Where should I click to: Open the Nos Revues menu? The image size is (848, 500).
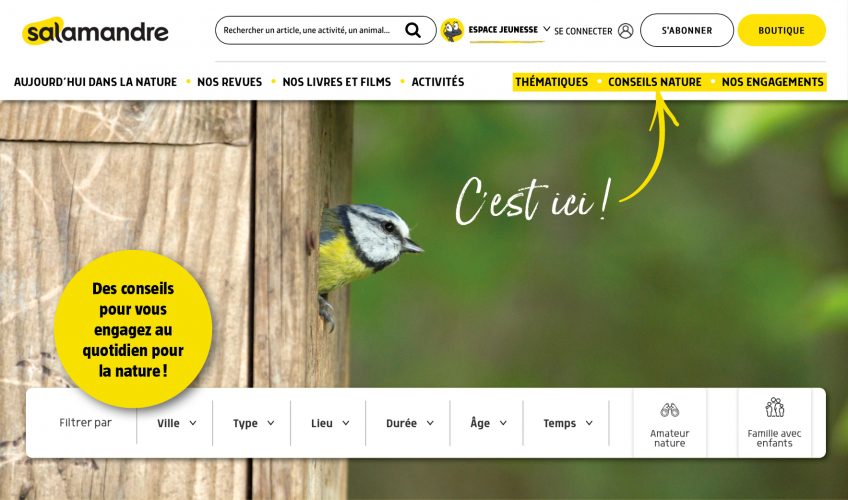[x=229, y=82]
